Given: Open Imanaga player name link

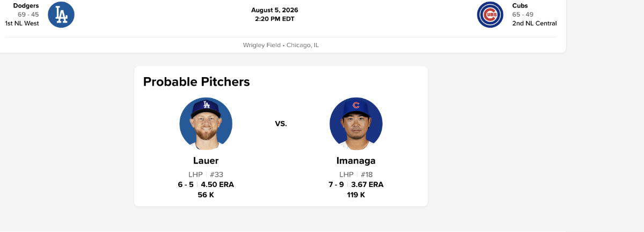Looking at the screenshot, I should tap(356, 161).
